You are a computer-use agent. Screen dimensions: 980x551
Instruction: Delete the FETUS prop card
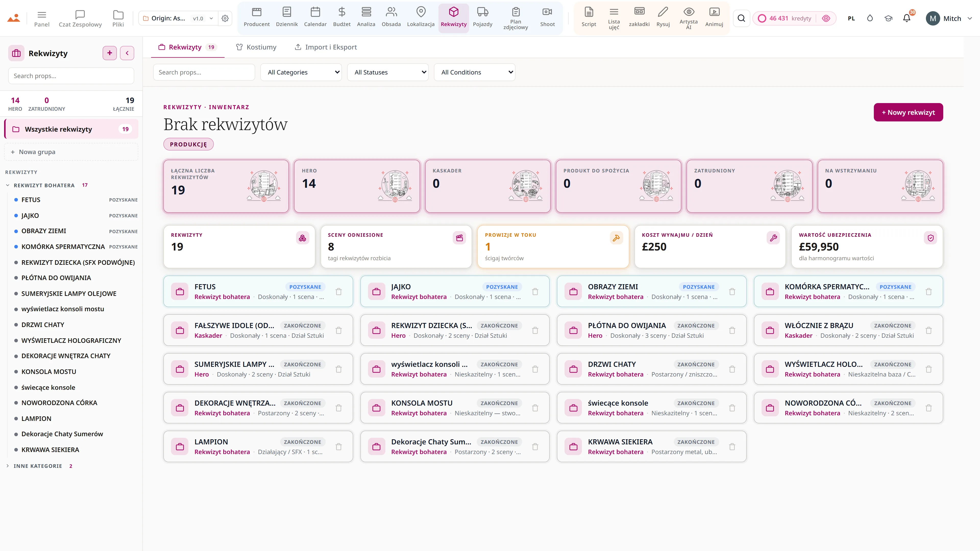339,292
